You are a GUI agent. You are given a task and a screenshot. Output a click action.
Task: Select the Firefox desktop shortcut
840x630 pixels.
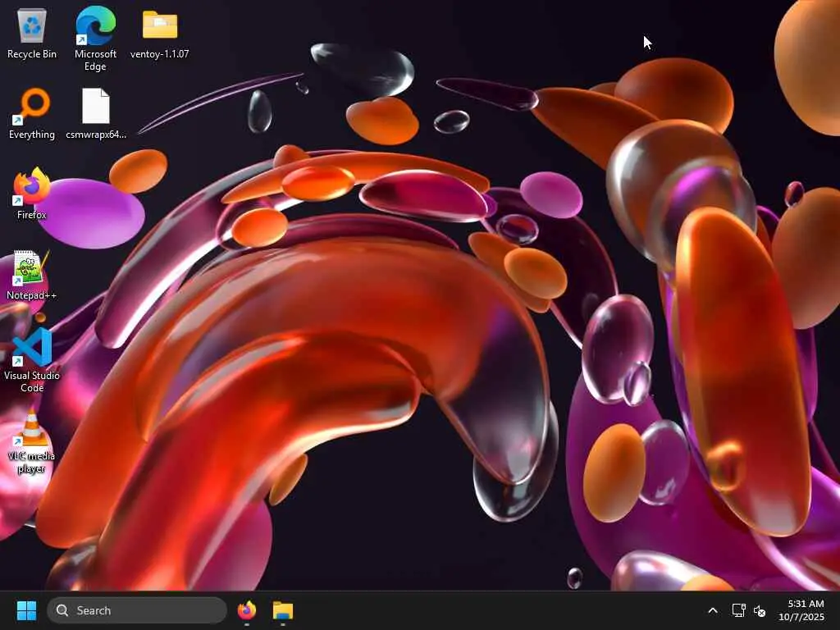[32, 194]
